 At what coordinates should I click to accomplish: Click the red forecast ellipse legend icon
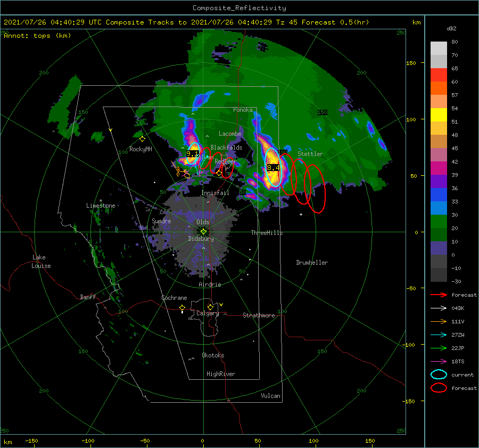pos(439,388)
